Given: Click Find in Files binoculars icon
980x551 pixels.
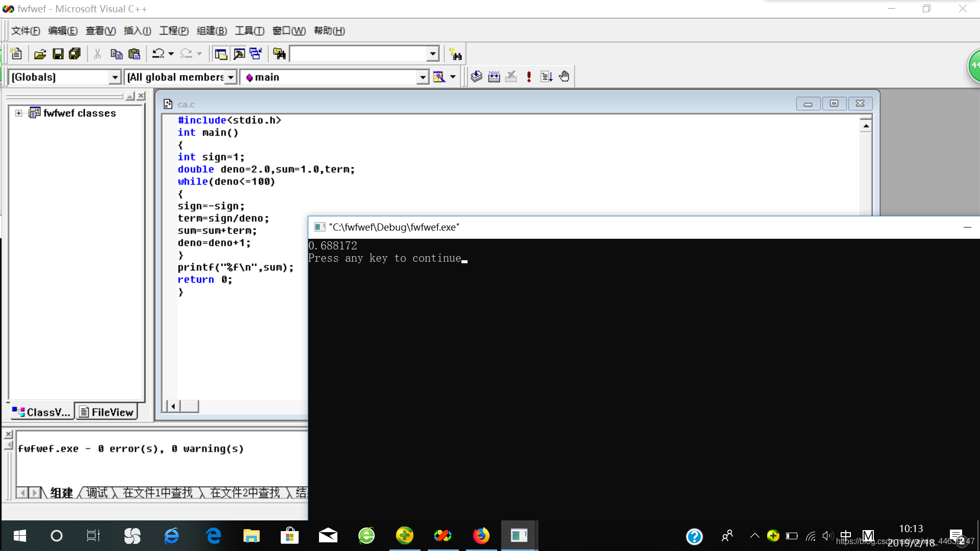Looking at the screenshot, I should click(279, 54).
